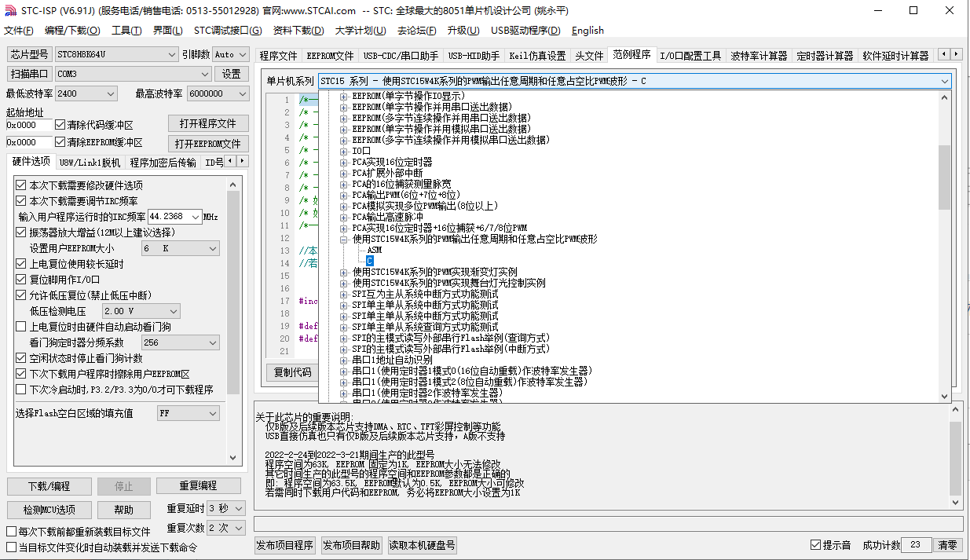This screenshot has height=560, width=970.
Task: Switch to 程序文件 tab
Action: pyautogui.click(x=279, y=56)
